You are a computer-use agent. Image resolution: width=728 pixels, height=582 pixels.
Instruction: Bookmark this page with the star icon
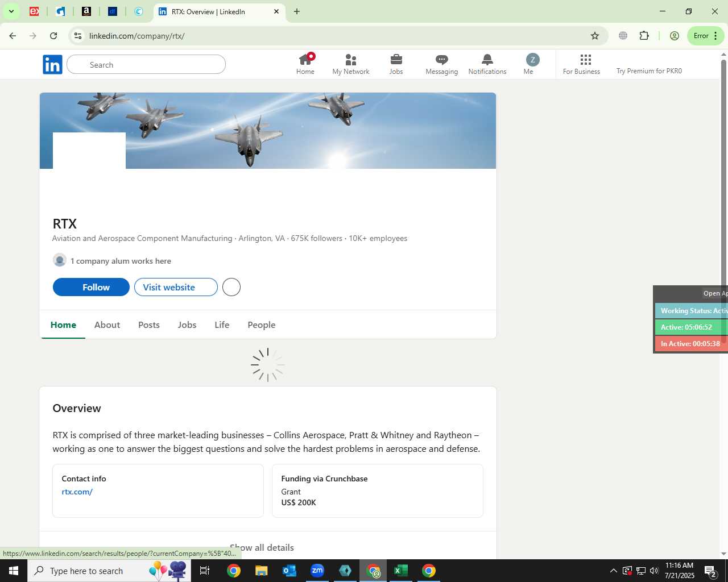point(595,36)
